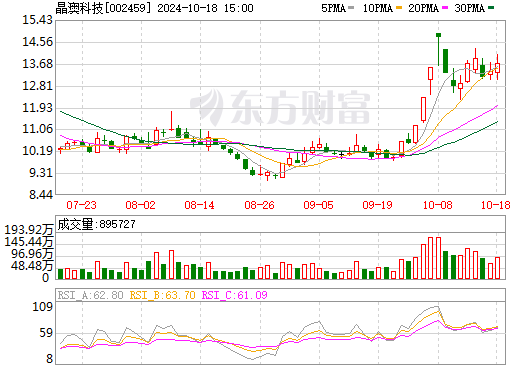Select the 08-14 date axis label
Screen dimensions: 520x365
pos(200,205)
